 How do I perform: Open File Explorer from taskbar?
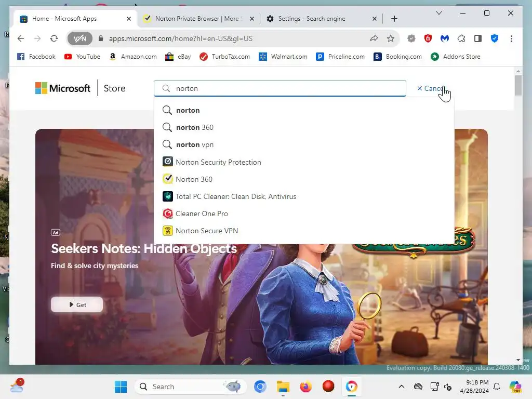point(283,387)
